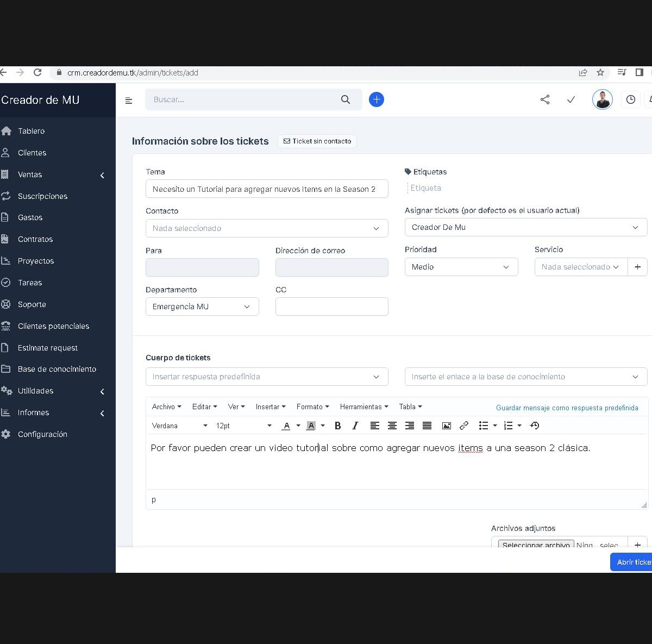
Task: Open the browser side panel icon
Action: [640, 72]
